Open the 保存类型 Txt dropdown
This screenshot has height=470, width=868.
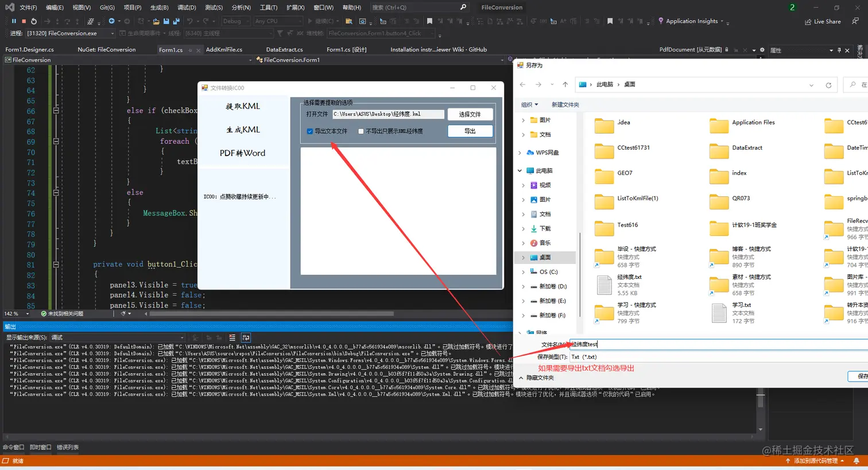[718, 357]
